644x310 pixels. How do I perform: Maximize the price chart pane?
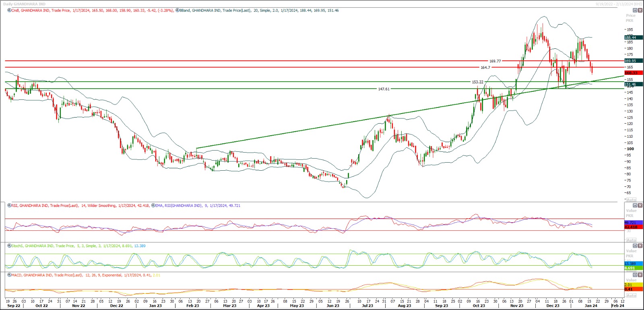point(635,10)
